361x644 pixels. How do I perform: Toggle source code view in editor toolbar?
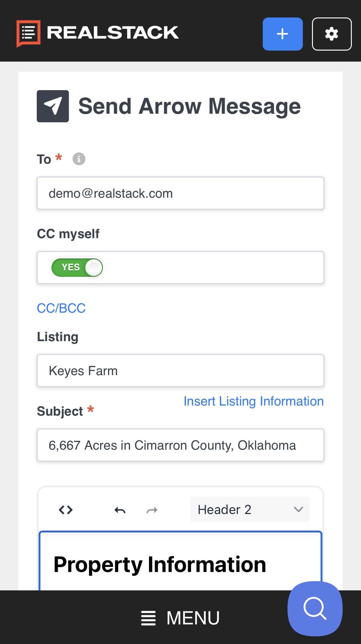point(66,510)
